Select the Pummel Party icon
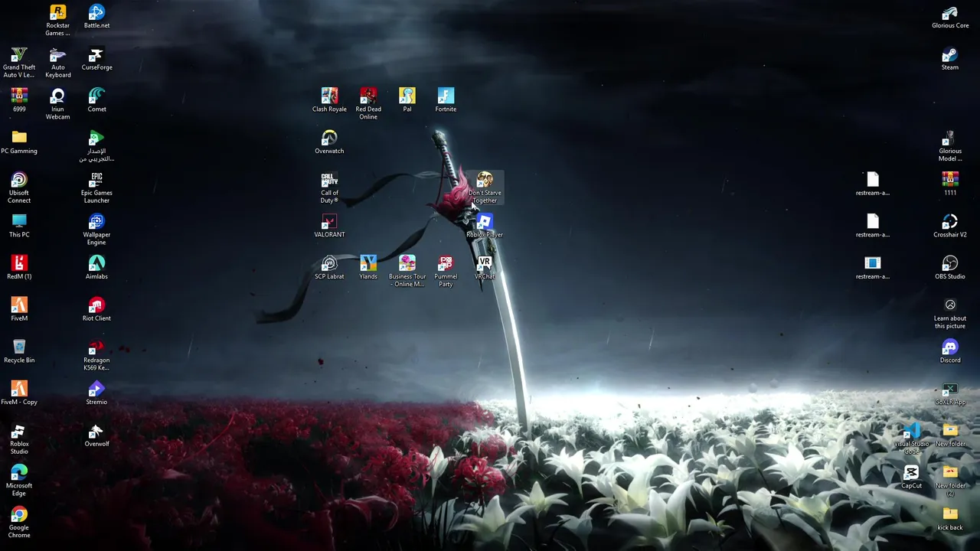This screenshot has width=980, height=551. point(446,271)
